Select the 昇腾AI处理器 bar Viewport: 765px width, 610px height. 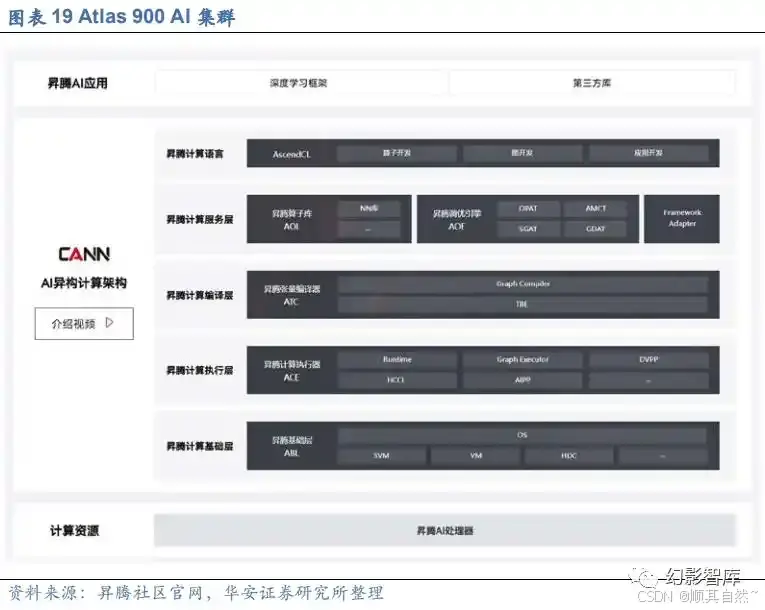444,530
